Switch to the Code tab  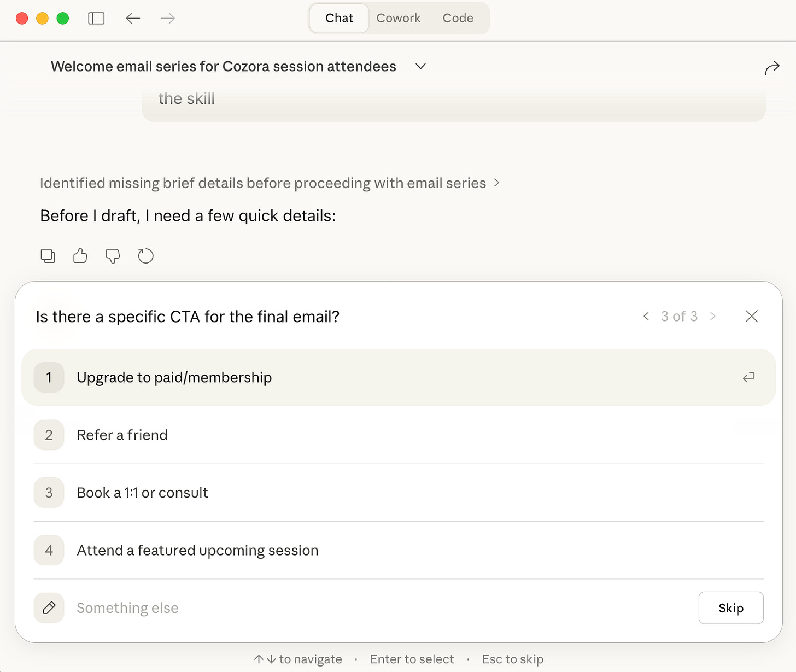point(458,19)
